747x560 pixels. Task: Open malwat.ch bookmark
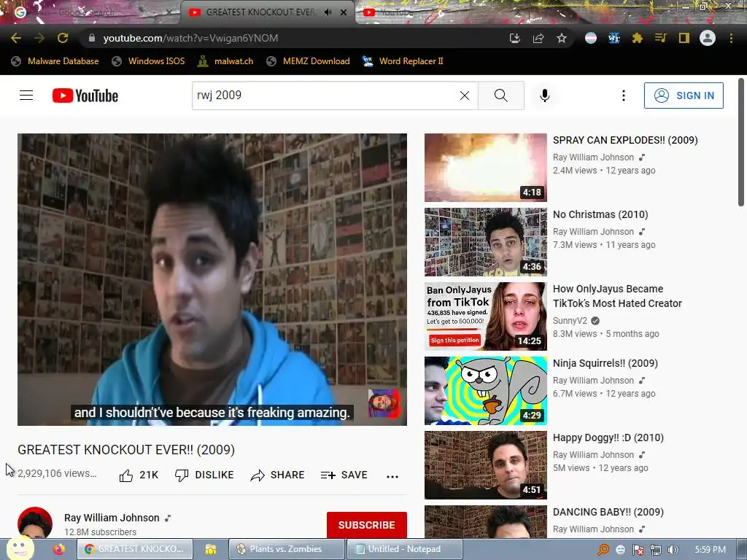(225, 61)
